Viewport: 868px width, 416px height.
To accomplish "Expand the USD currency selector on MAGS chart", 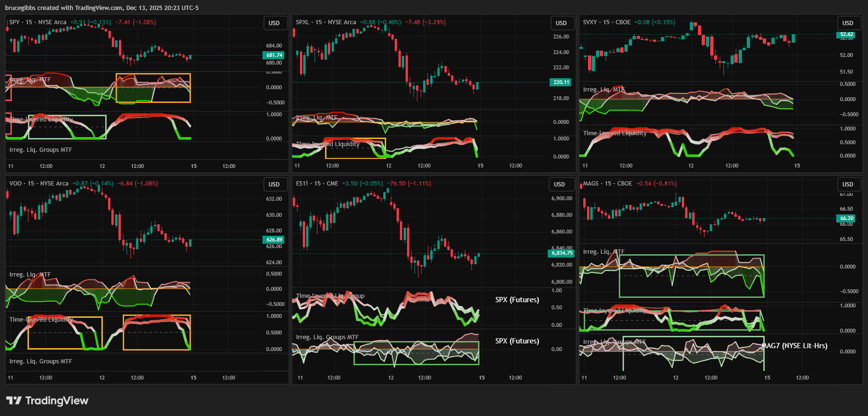I will pos(848,185).
